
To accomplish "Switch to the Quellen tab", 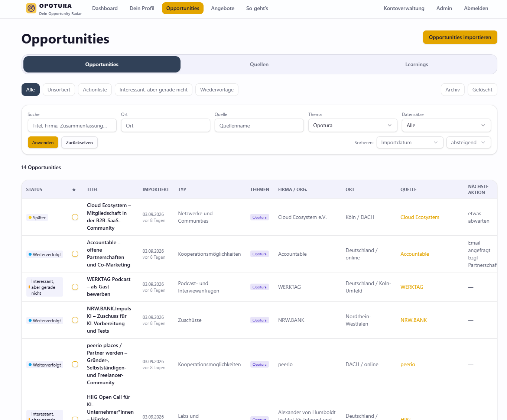I will point(259,64).
